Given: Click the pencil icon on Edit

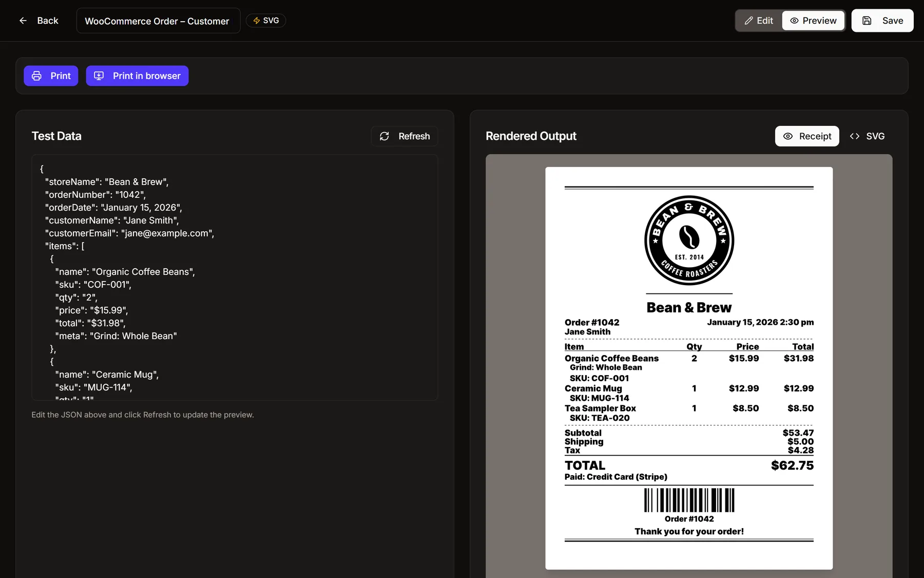Looking at the screenshot, I should [749, 21].
